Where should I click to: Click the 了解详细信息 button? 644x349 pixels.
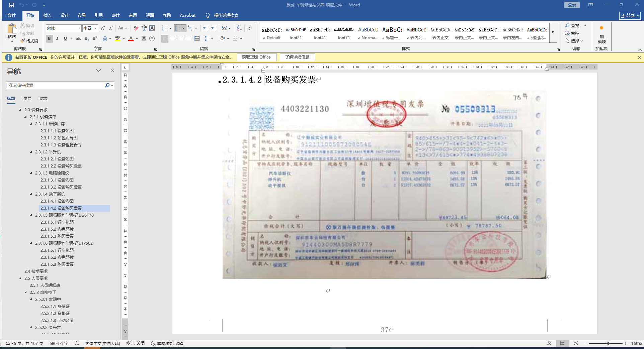point(297,57)
